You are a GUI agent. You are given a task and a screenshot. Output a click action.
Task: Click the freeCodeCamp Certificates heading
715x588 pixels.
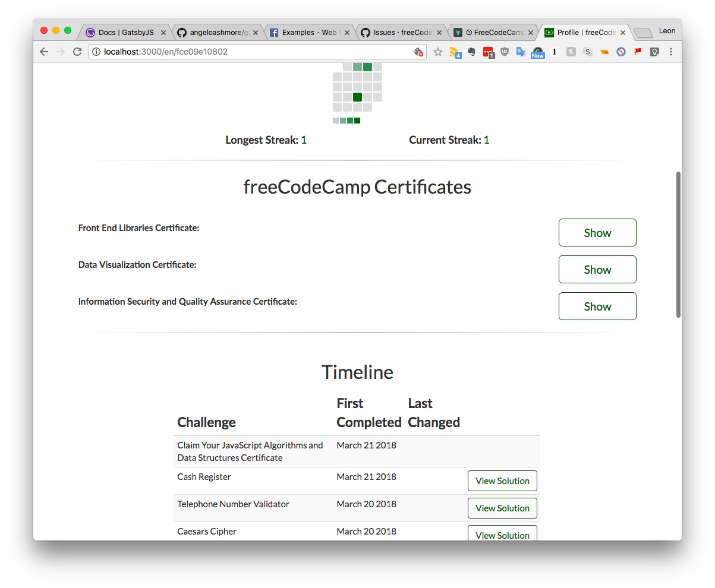tap(357, 187)
